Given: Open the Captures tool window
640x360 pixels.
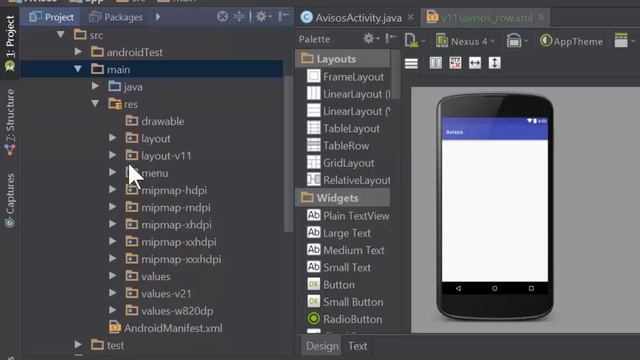Looking at the screenshot, I should [x=10, y=200].
